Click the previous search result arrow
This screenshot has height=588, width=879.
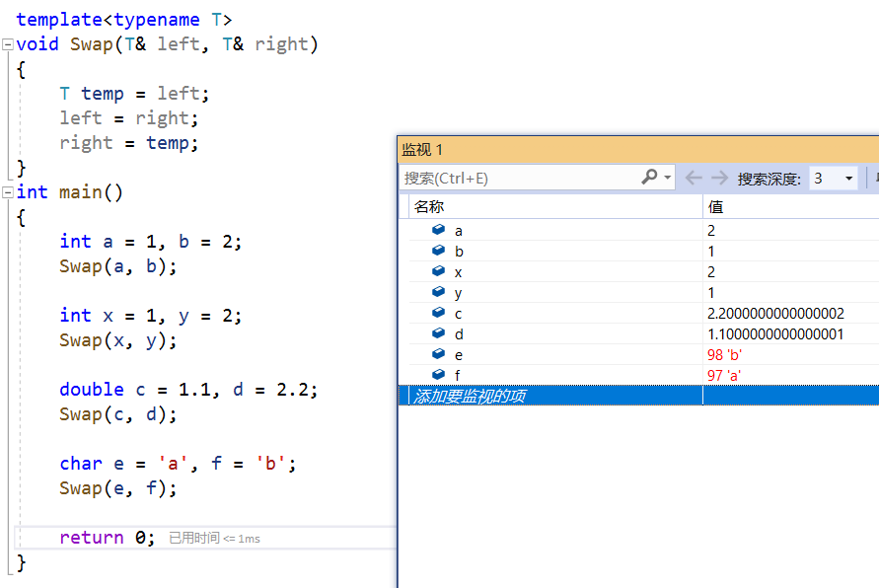pos(694,179)
